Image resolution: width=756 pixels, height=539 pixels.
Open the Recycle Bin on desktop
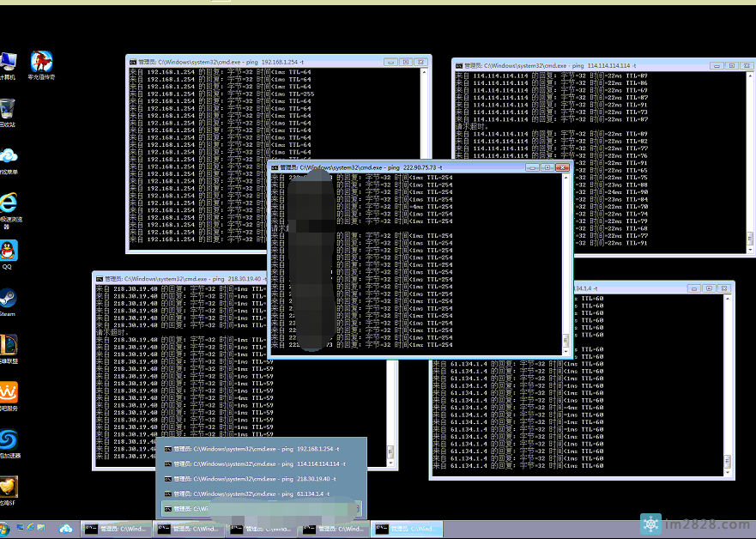point(8,109)
